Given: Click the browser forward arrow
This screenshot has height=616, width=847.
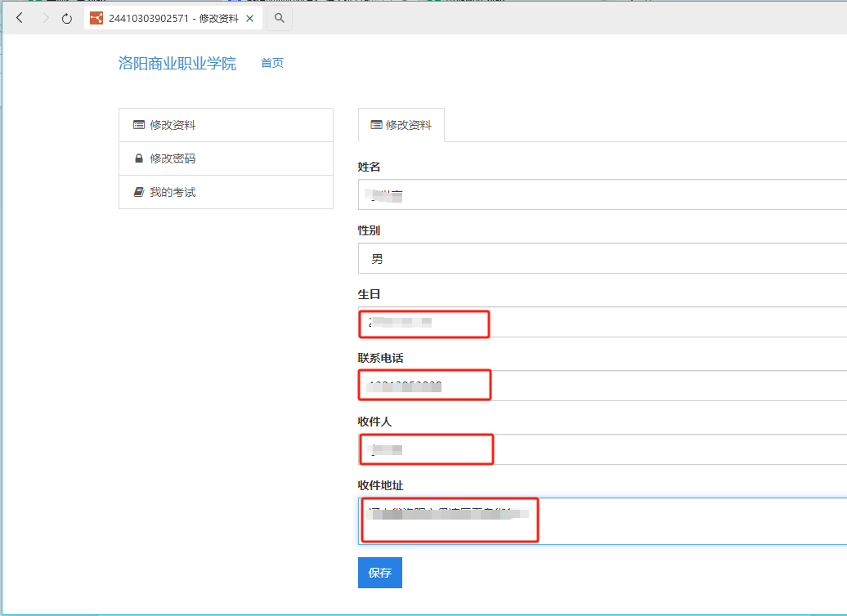Looking at the screenshot, I should pos(44,18).
